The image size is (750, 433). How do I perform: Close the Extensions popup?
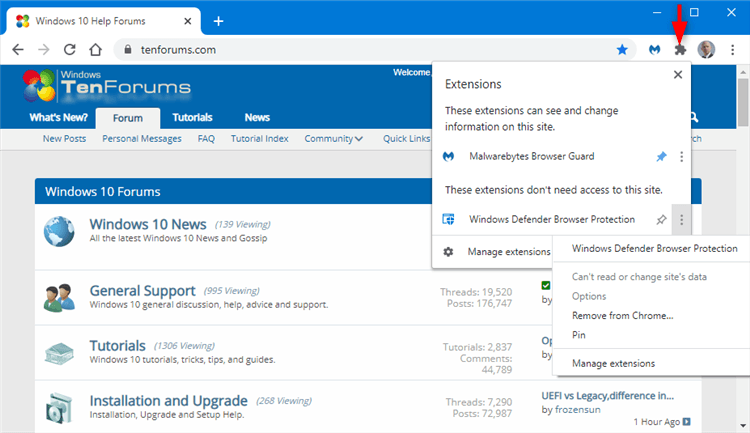(678, 75)
